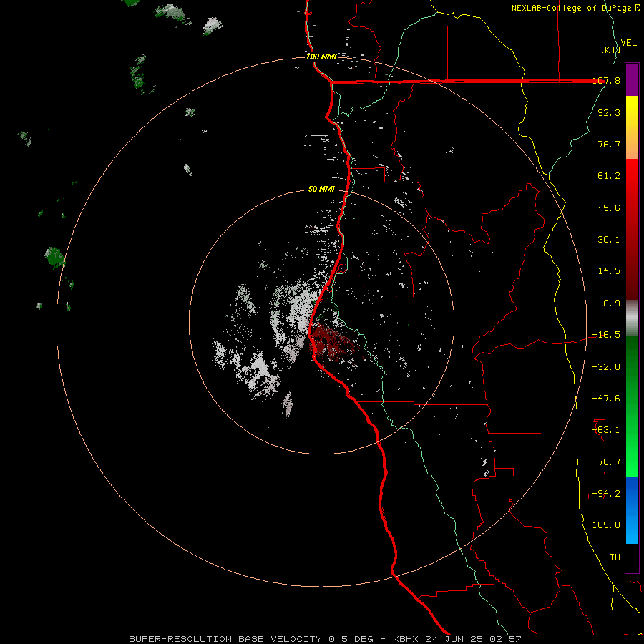Click the gray segment of the color bar
644x644 pixels.
coord(632,318)
